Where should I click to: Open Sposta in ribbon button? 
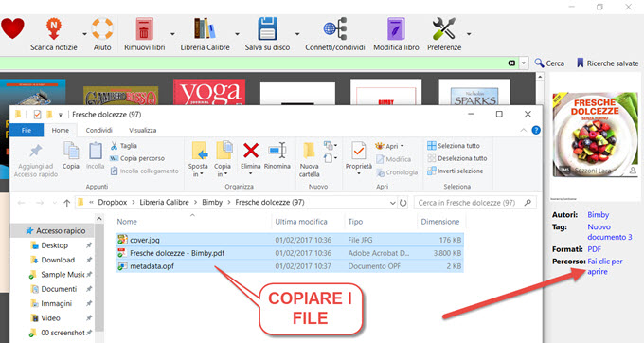point(198,159)
